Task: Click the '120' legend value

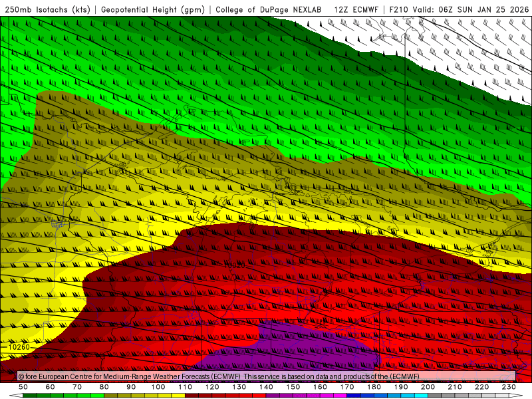Action: (212, 387)
